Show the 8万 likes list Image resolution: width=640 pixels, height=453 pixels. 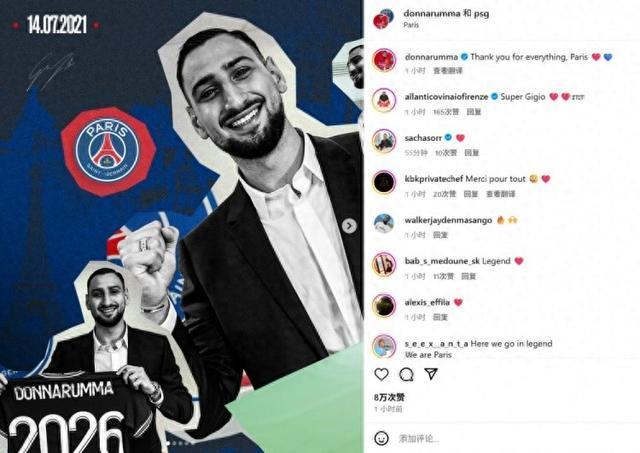coord(389,397)
